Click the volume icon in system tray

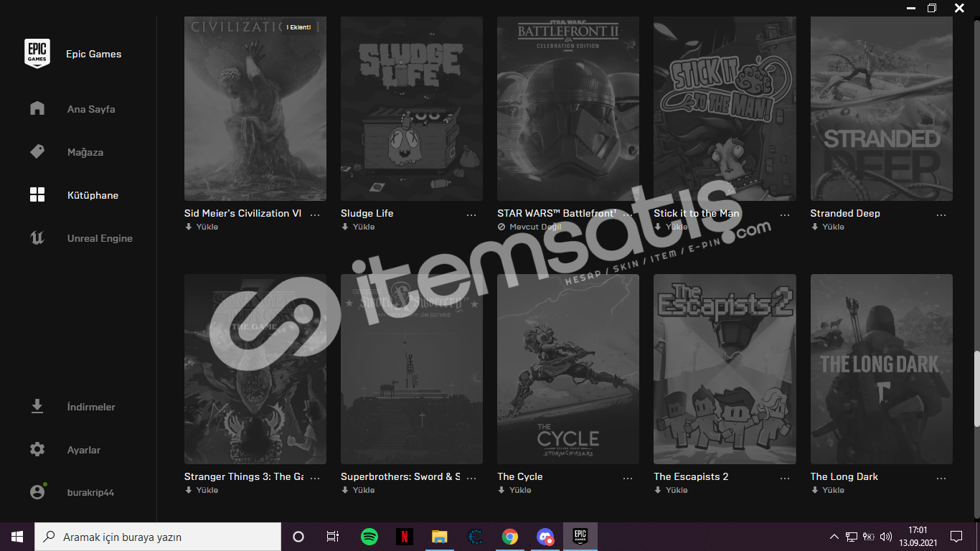(885, 537)
